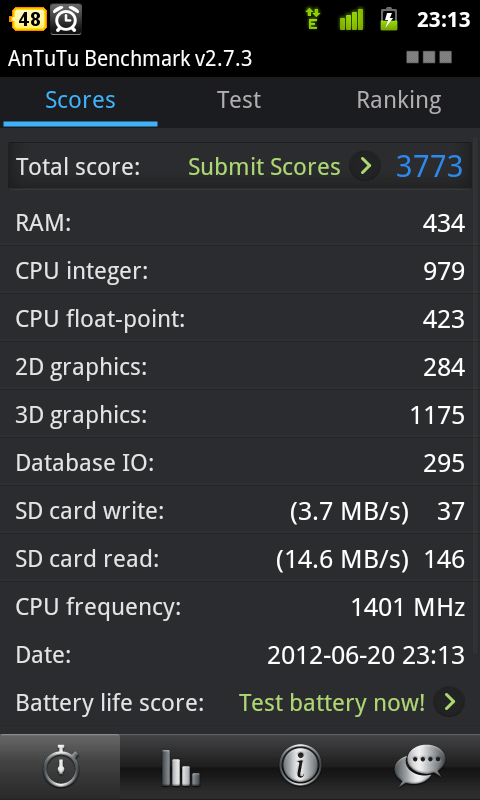Tap the yellow battery 48 indicator icon
Screen dimensions: 480x800
coord(28,20)
